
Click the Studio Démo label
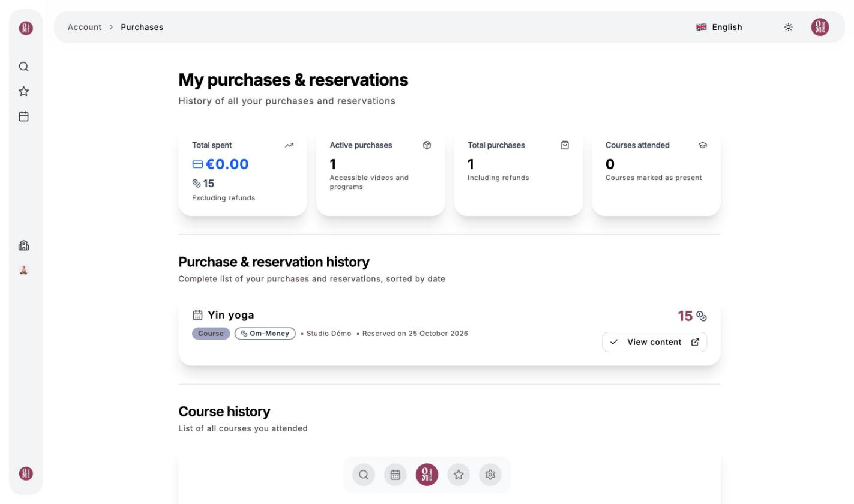(x=329, y=334)
